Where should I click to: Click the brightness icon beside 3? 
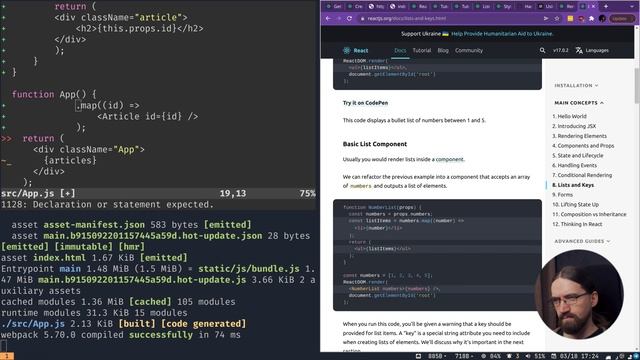(509, 356)
